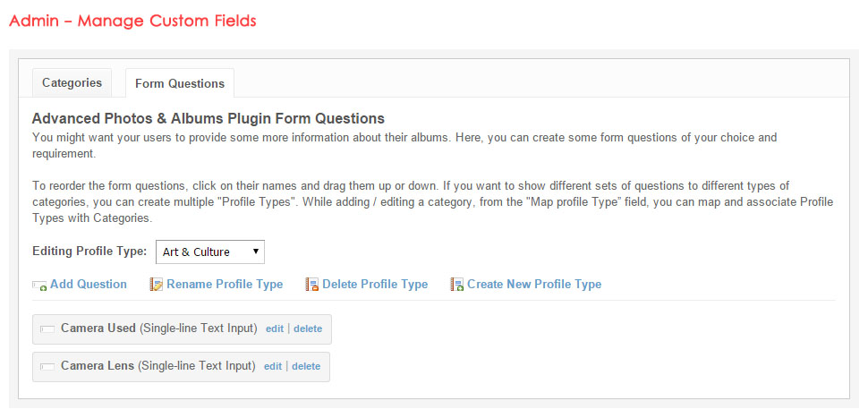Select the Form Questions tab

point(180,83)
